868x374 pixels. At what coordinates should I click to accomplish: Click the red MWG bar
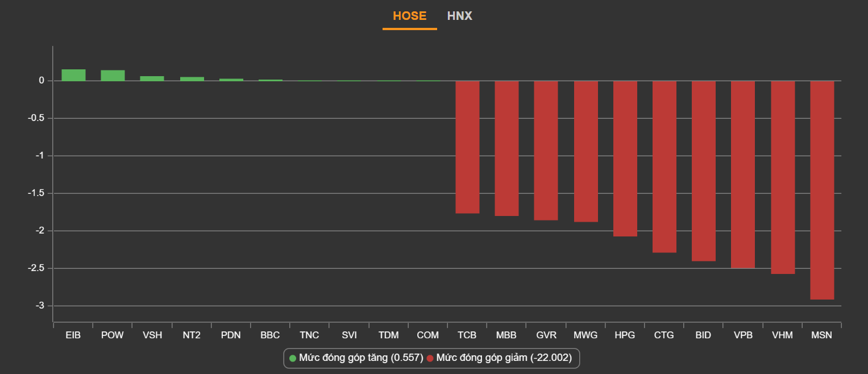tap(585, 151)
